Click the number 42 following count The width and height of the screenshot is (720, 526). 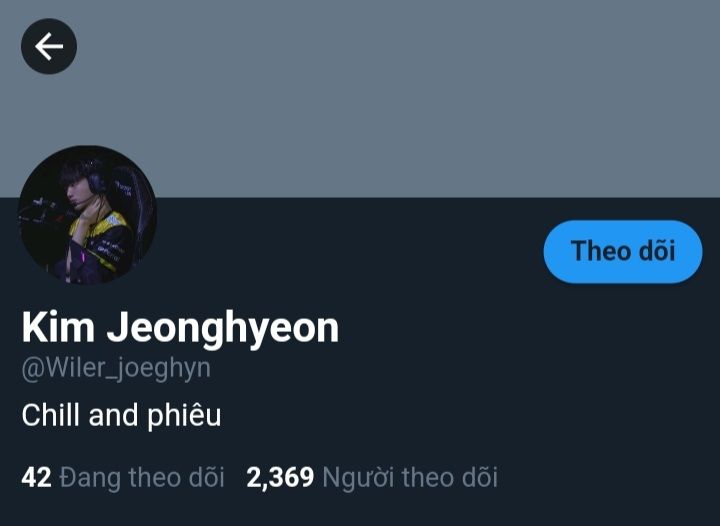point(36,477)
